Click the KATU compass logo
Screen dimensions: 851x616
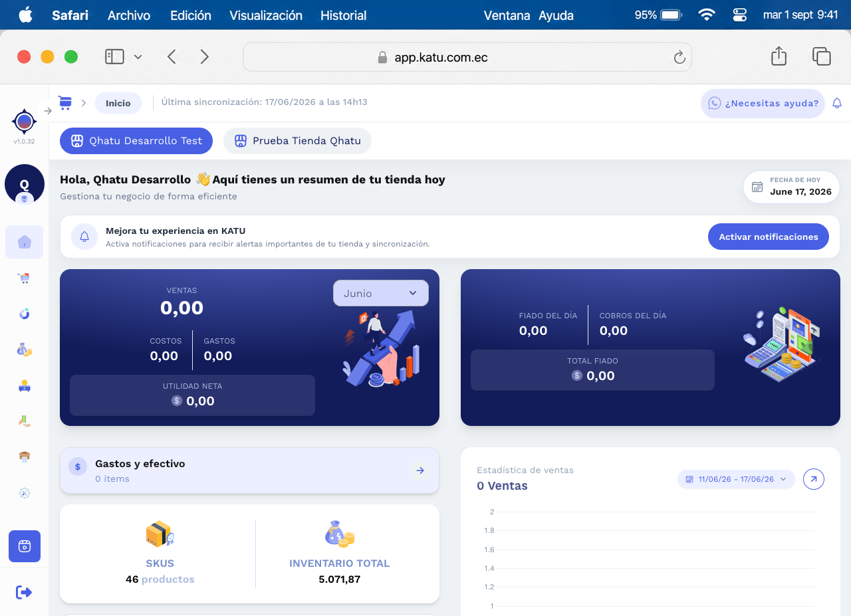[25, 122]
